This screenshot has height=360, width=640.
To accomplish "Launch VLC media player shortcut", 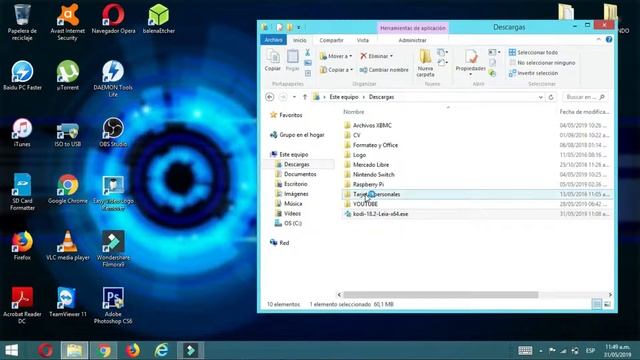I will click(67, 246).
